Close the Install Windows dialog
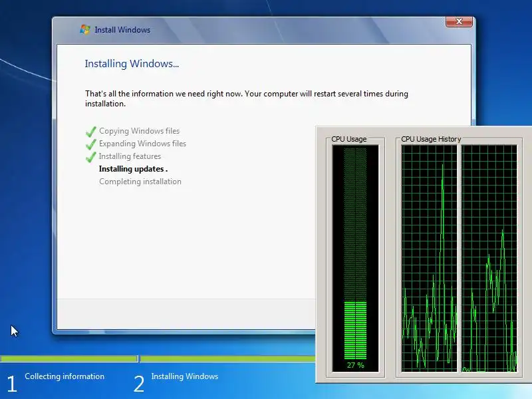The width and height of the screenshot is (532, 399). 459,21
